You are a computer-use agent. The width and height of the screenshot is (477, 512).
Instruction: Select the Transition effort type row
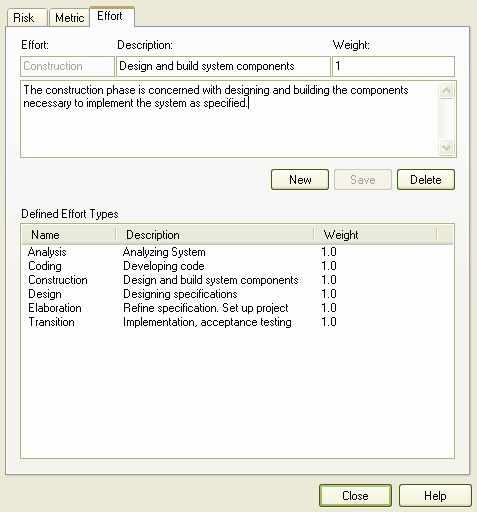pos(237,322)
